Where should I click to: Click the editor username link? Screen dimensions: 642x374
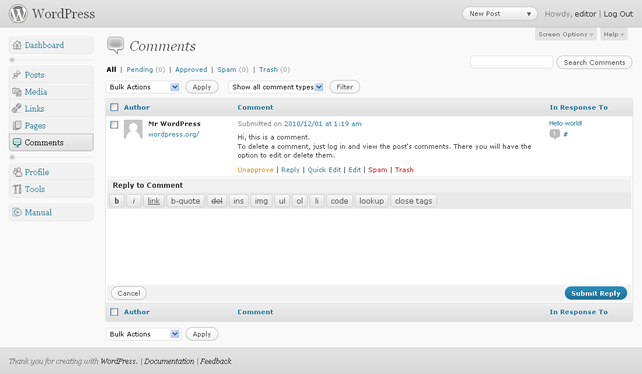tap(585, 14)
